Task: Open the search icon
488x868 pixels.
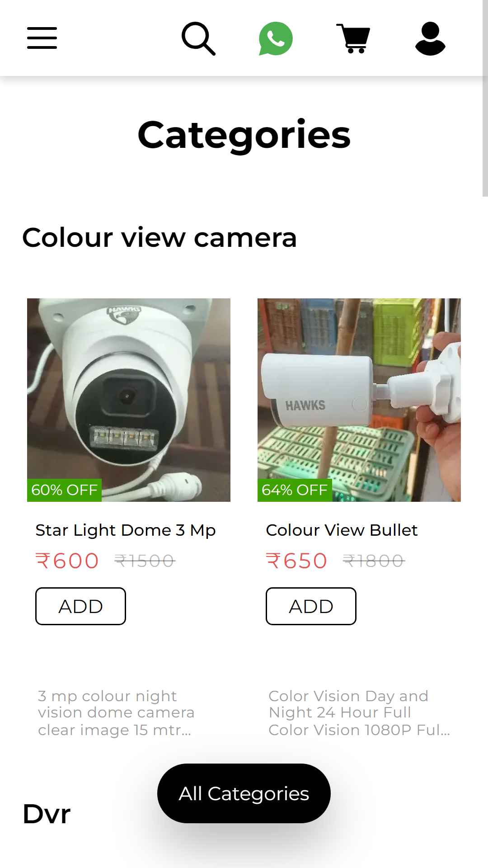Action: pos(198,38)
